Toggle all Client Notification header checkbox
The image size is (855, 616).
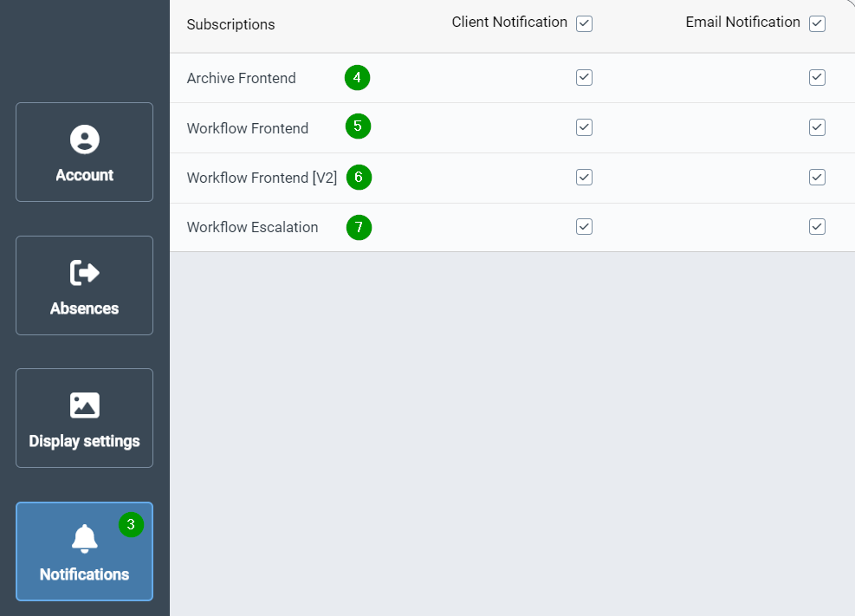(584, 23)
